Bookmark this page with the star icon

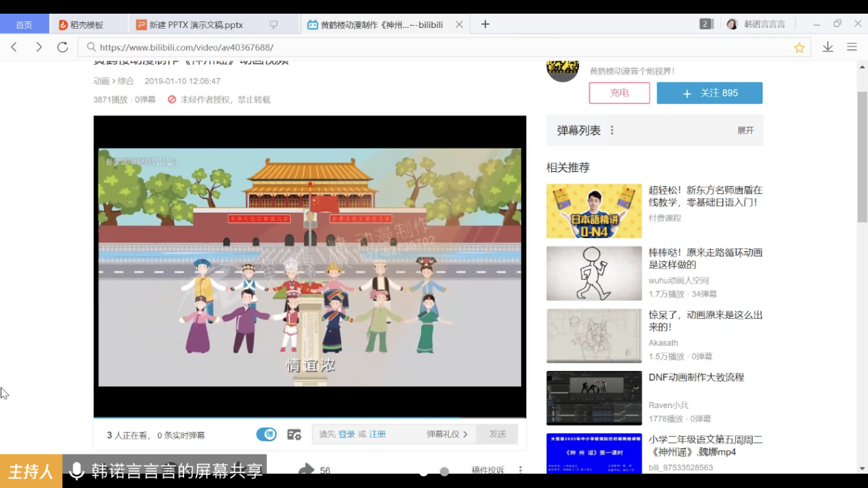(x=799, y=47)
